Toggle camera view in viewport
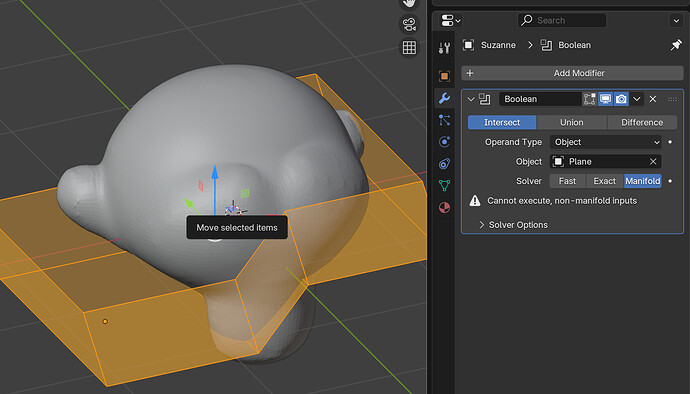The image size is (690, 394). tap(409, 24)
